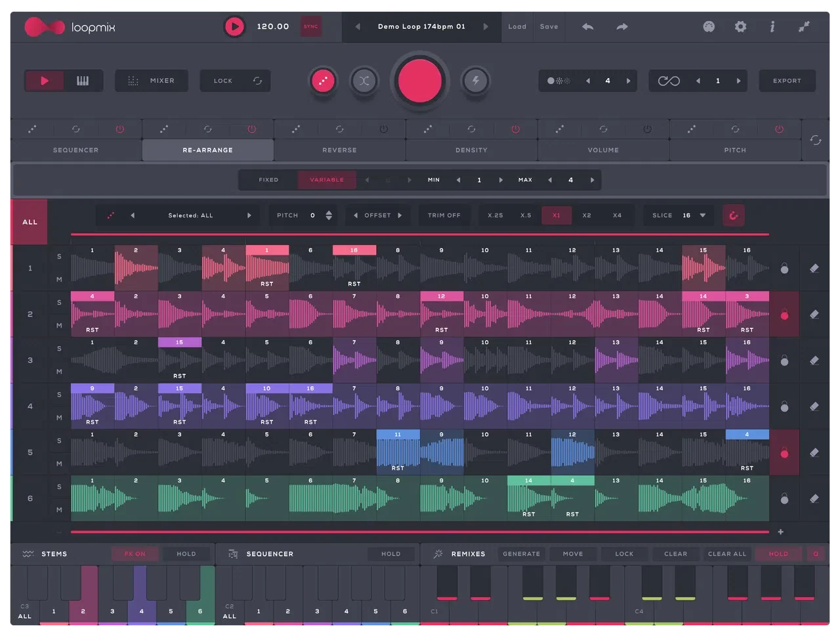Click Generate in the Remixes panel
The width and height of the screenshot is (840, 637).
point(522,554)
